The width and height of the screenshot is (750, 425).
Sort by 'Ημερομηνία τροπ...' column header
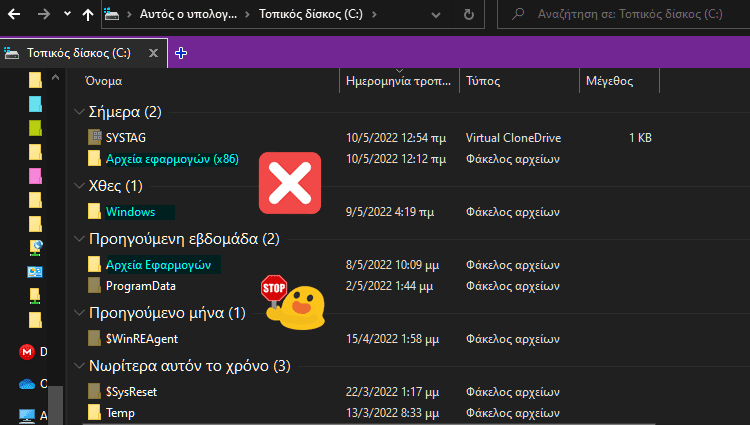pyautogui.click(x=398, y=81)
